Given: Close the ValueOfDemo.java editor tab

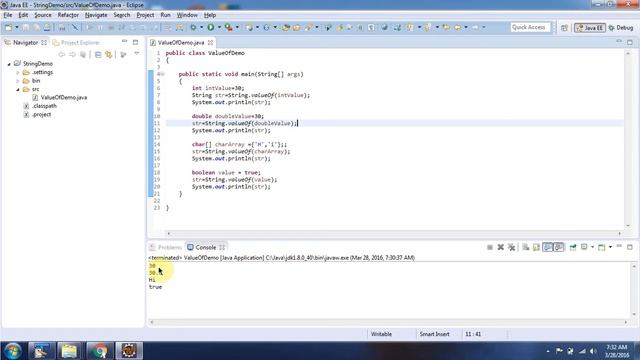Looking at the screenshot, I should pos(210,42).
